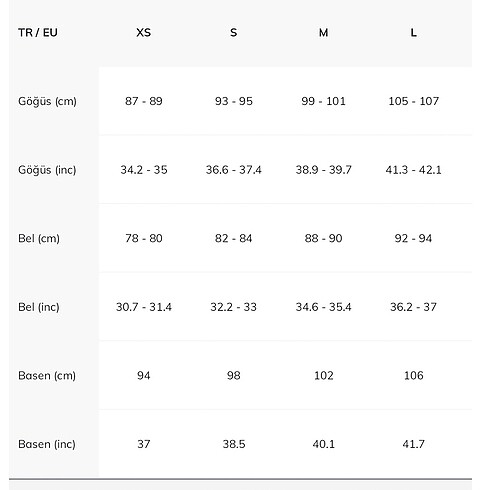The height and width of the screenshot is (490, 481).
Task: Select the 106 hip cell
Action: 413,376
